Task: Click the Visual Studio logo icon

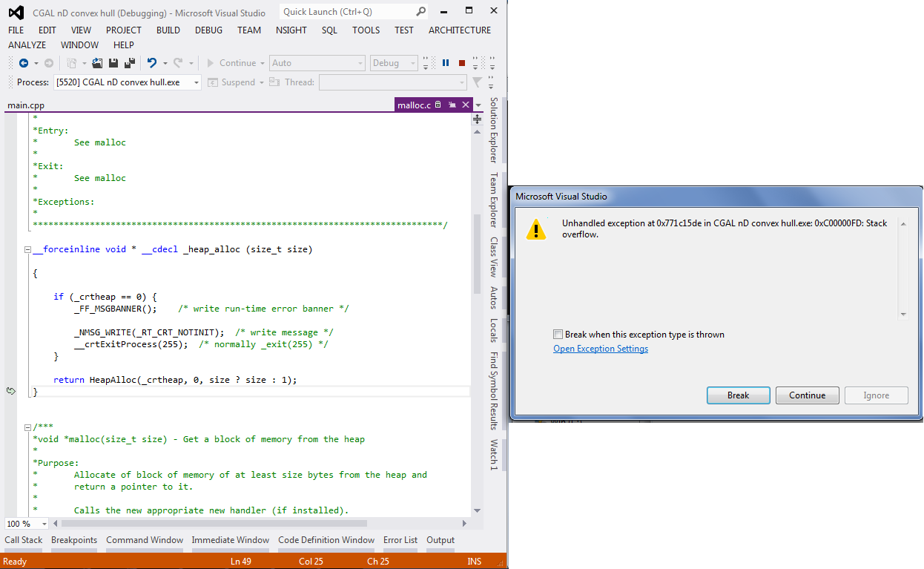Action: point(16,13)
